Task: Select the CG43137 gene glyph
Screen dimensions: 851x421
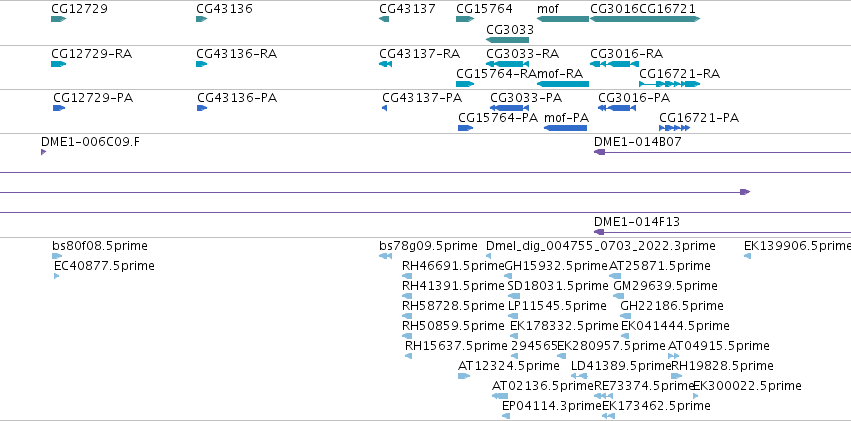Action: point(384,19)
